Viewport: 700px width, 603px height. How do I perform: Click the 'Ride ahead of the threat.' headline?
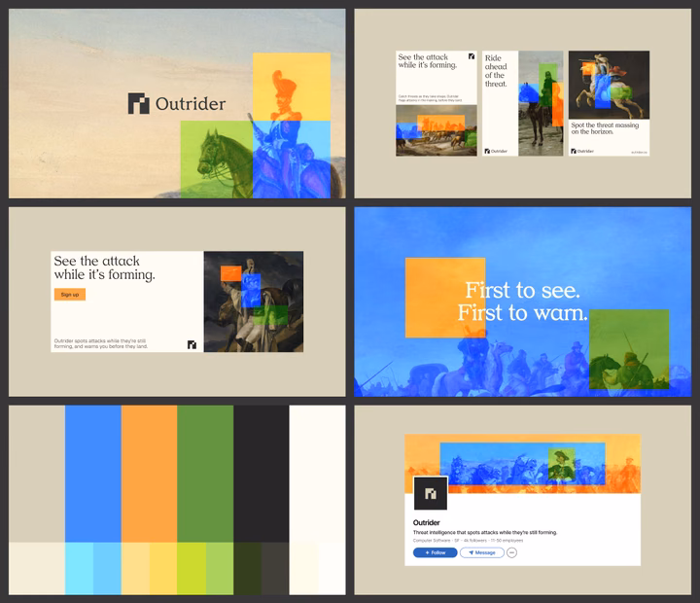click(496, 71)
